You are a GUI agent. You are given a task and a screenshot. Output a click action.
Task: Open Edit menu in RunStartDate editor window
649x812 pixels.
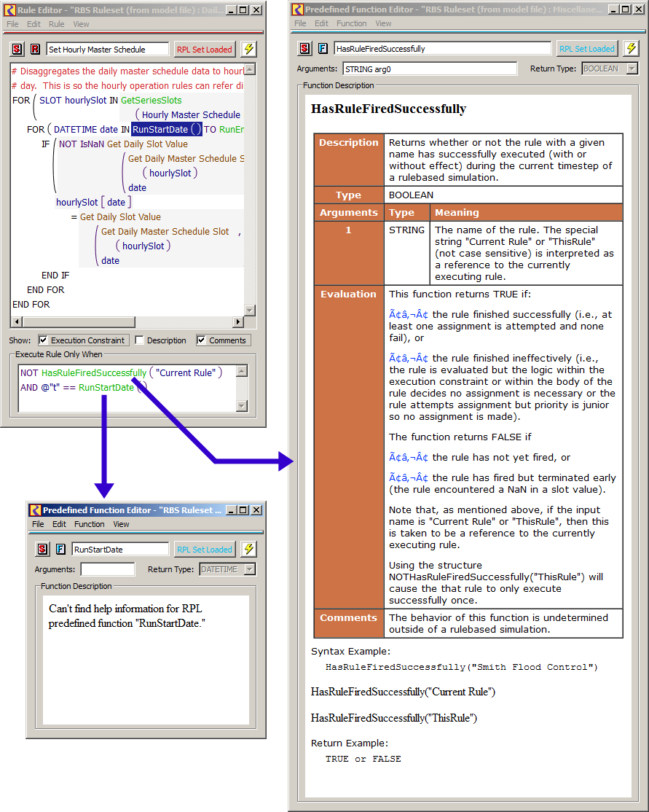pos(59,524)
